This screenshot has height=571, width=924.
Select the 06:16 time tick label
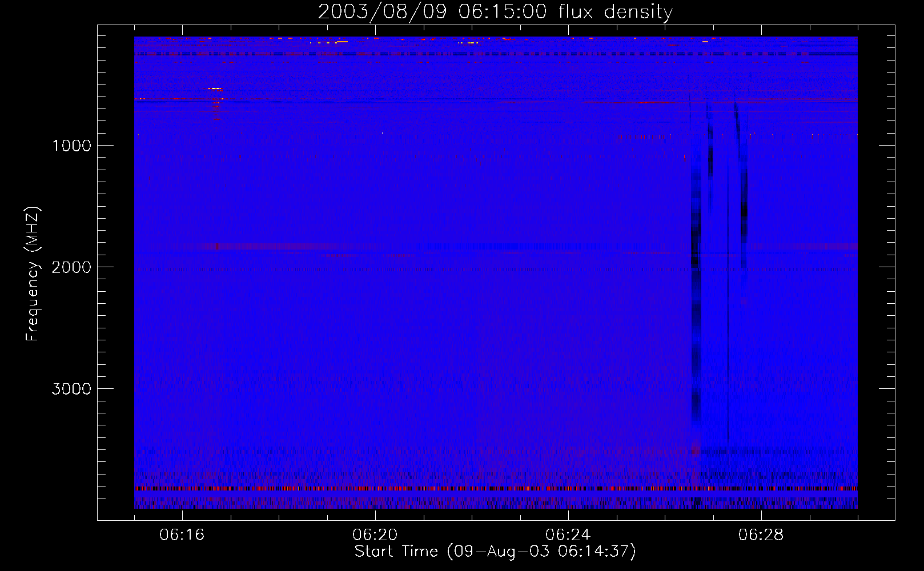point(182,534)
